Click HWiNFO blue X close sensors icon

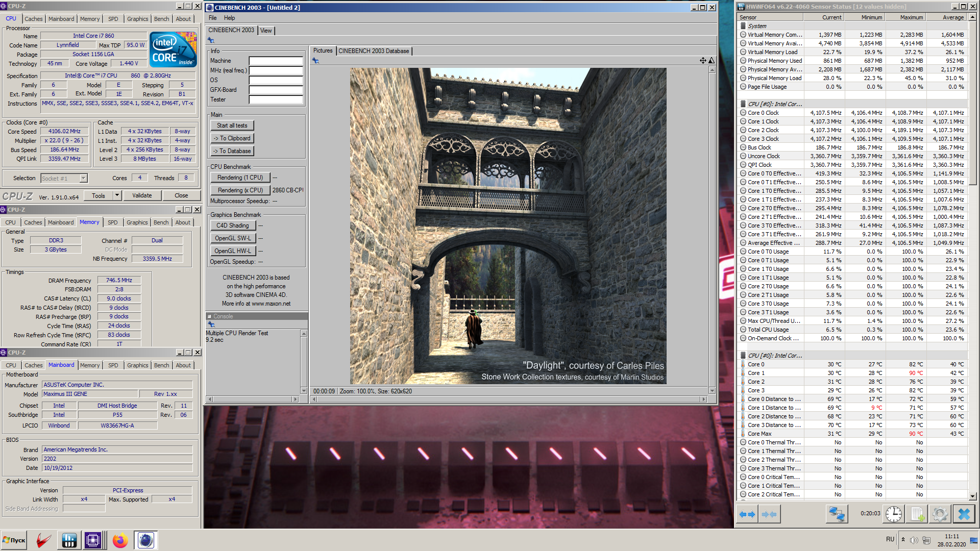(x=964, y=514)
